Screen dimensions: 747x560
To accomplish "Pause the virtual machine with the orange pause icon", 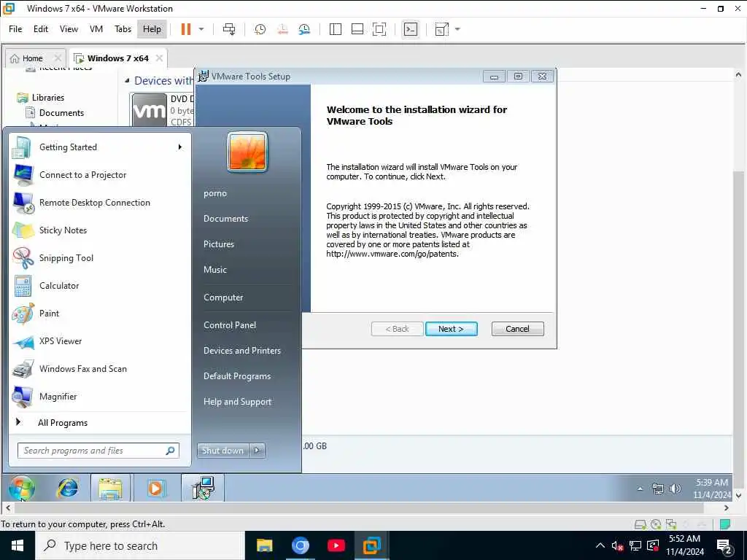I will (186, 29).
